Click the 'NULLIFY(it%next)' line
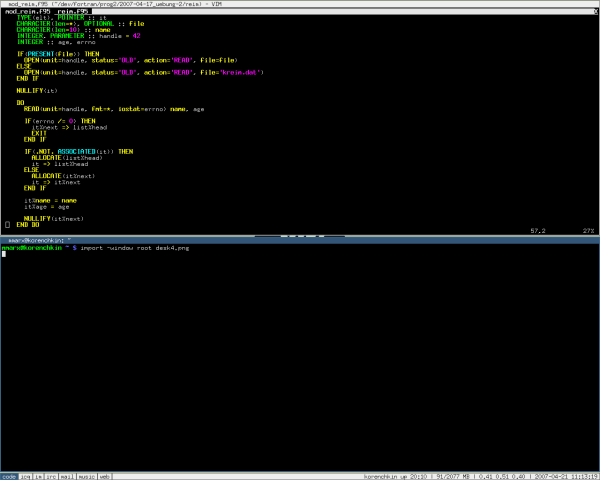600x480 pixels. click(x=54, y=219)
